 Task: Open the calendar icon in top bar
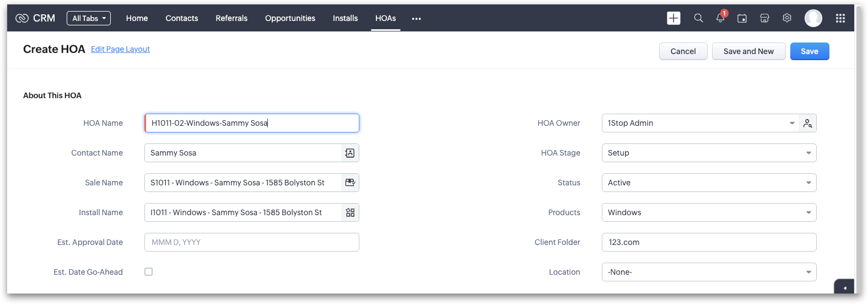742,18
